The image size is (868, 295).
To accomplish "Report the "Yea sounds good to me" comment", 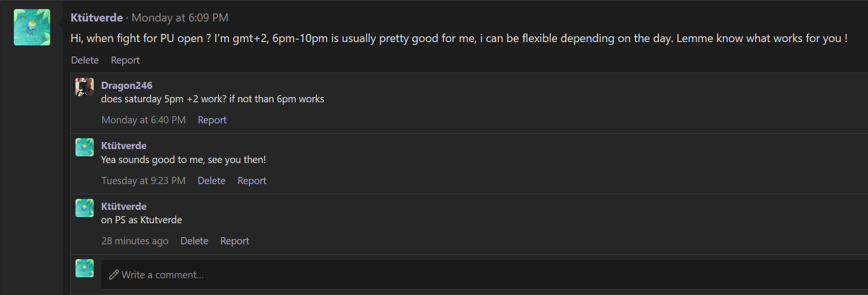I will (252, 181).
